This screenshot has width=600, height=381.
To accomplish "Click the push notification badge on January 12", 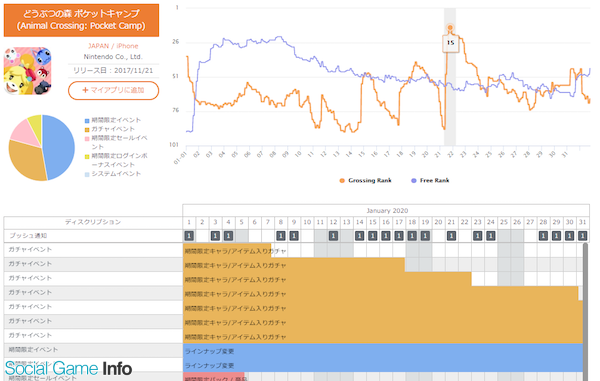I will point(333,236).
